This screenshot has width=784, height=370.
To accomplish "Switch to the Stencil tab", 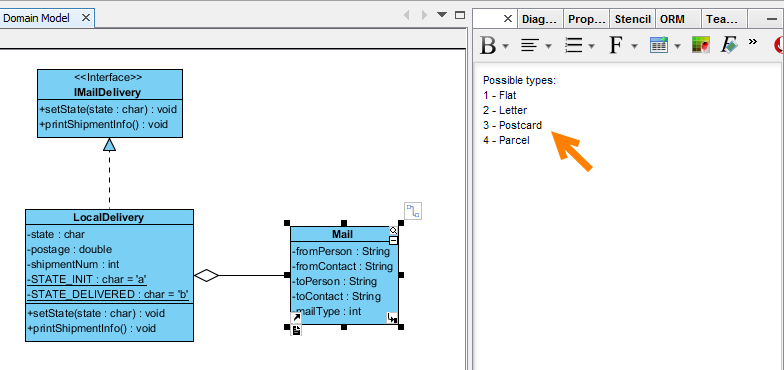I will 632,19.
